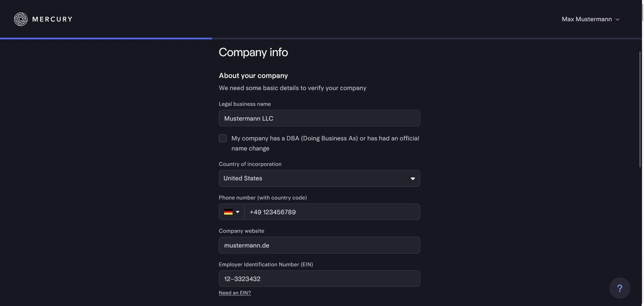Click the MERCURY wordmark in the header
Viewport: 644px width, 306px height.
pos(52,19)
